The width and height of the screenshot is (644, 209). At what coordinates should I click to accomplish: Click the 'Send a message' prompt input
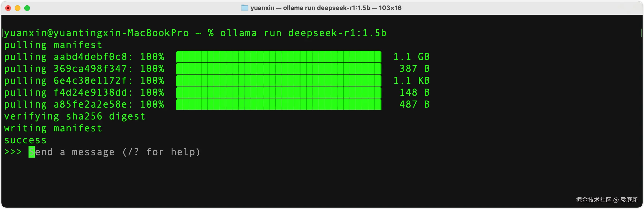pos(115,152)
